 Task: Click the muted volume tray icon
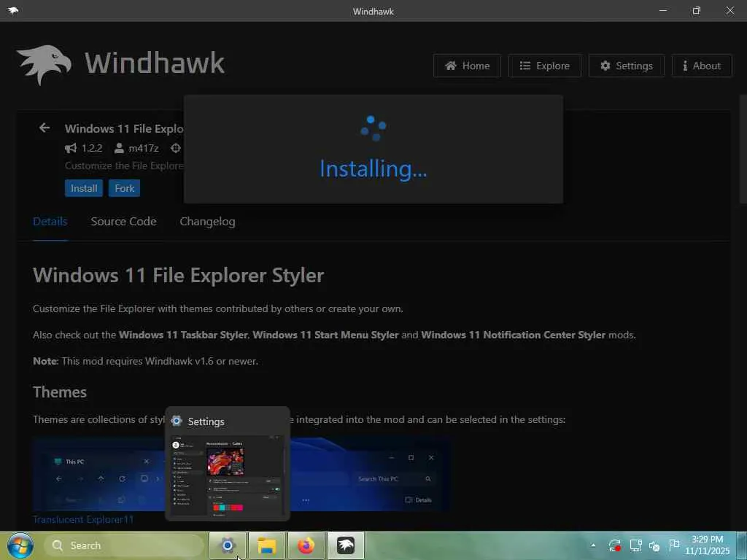pyautogui.click(x=654, y=545)
